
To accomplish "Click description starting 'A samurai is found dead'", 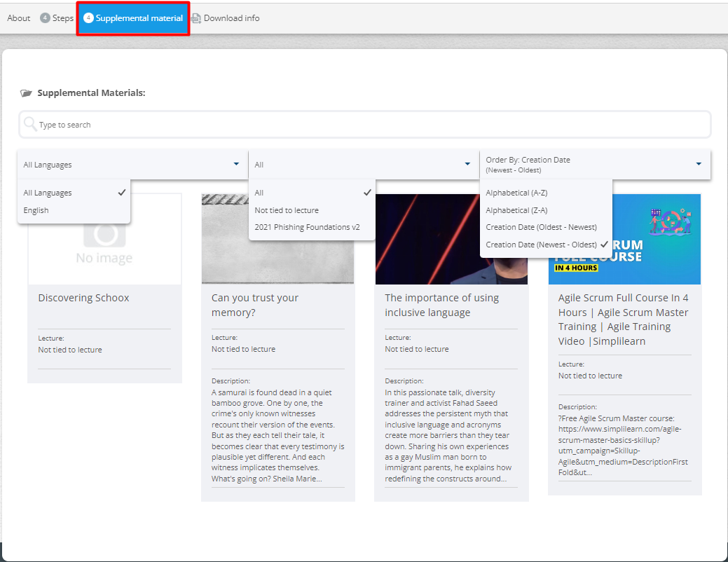I will [x=278, y=436].
